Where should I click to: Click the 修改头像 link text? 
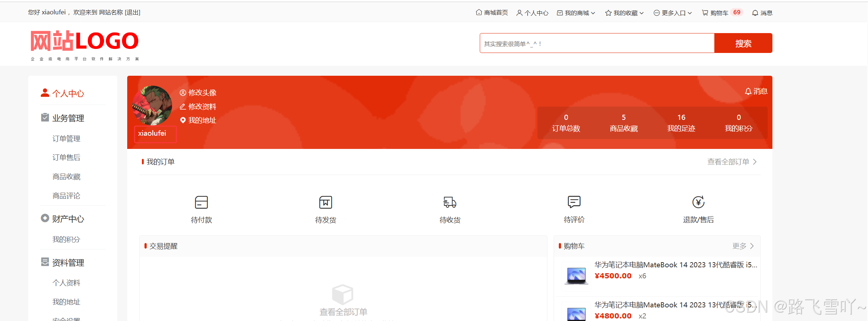point(202,93)
